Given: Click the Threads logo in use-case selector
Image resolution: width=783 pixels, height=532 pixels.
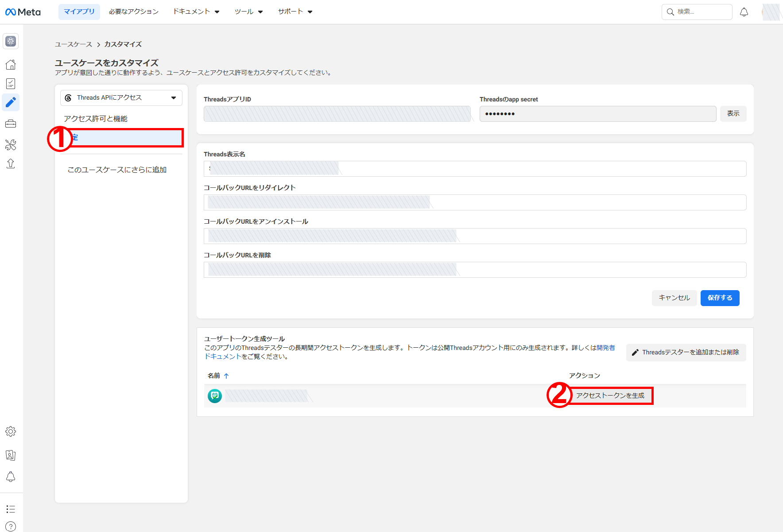Looking at the screenshot, I should (68, 98).
